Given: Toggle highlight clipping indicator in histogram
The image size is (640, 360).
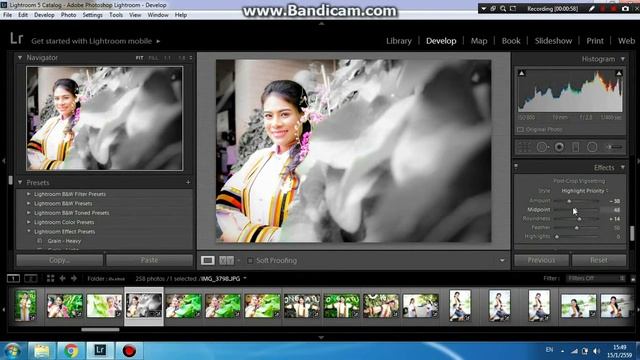Looking at the screenshot, I should click(x=619, y=73).
